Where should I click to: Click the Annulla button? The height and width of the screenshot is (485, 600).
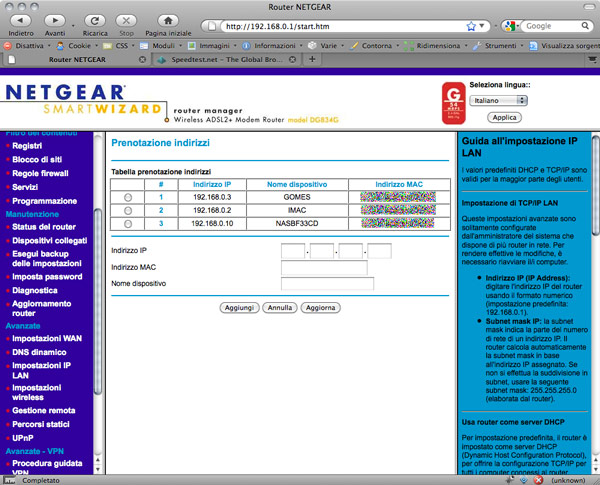point(280,308)
